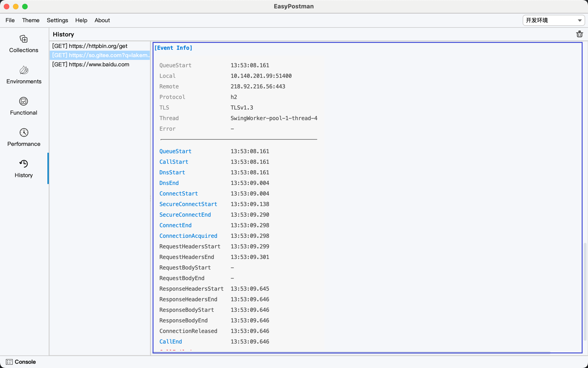Open the About menu
588x368 pixels.
coord(102,20)
